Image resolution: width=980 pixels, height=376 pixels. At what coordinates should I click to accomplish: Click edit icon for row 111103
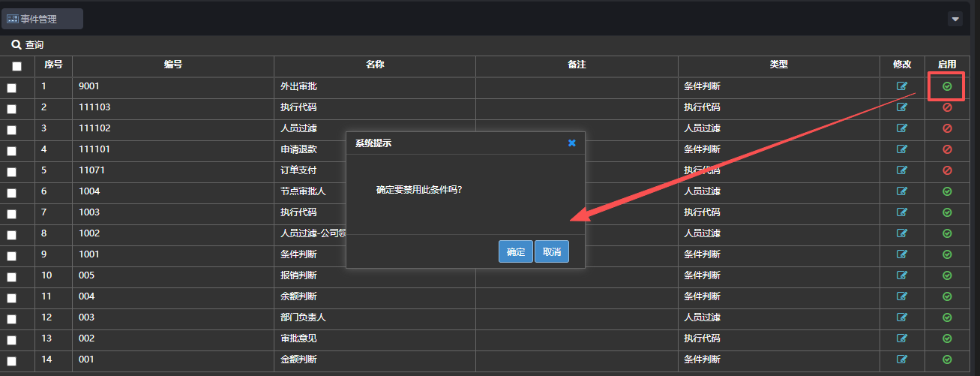point(902,107)
